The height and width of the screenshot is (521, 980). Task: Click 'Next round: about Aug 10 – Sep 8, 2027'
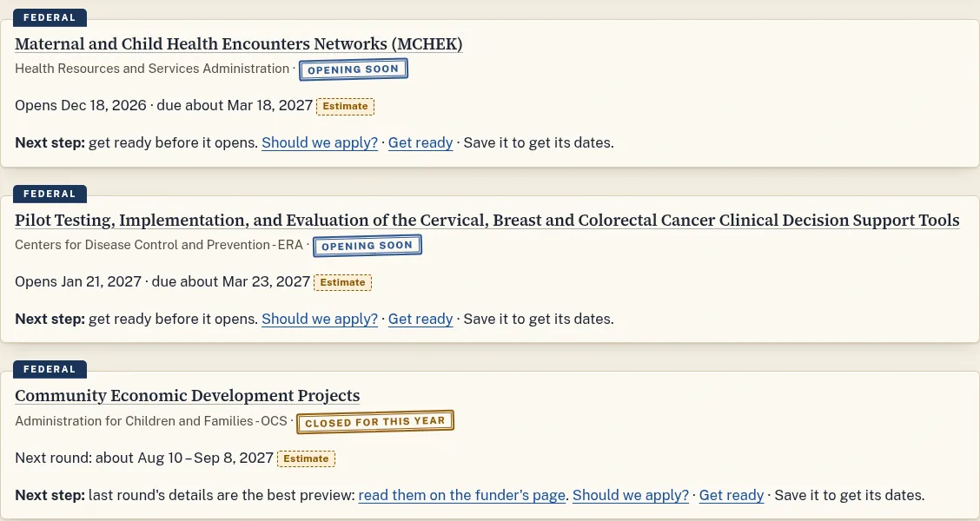pyautogui.click(x=144, y=458)
